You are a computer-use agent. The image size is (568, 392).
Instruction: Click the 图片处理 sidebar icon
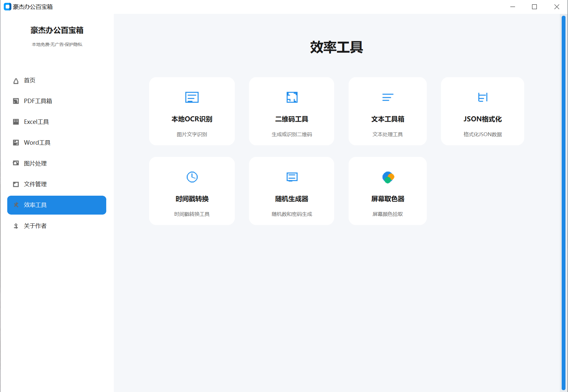(16, 163)
